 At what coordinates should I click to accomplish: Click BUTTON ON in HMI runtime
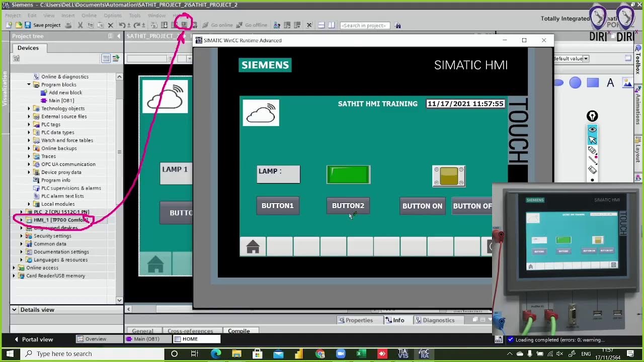(423, 206)
